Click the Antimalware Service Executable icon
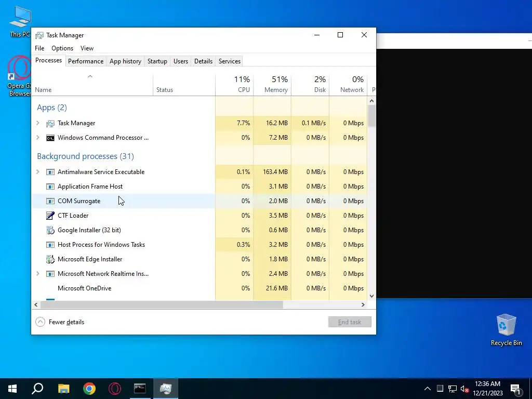This screenshot has height=399, width=532. pos(50,172)
